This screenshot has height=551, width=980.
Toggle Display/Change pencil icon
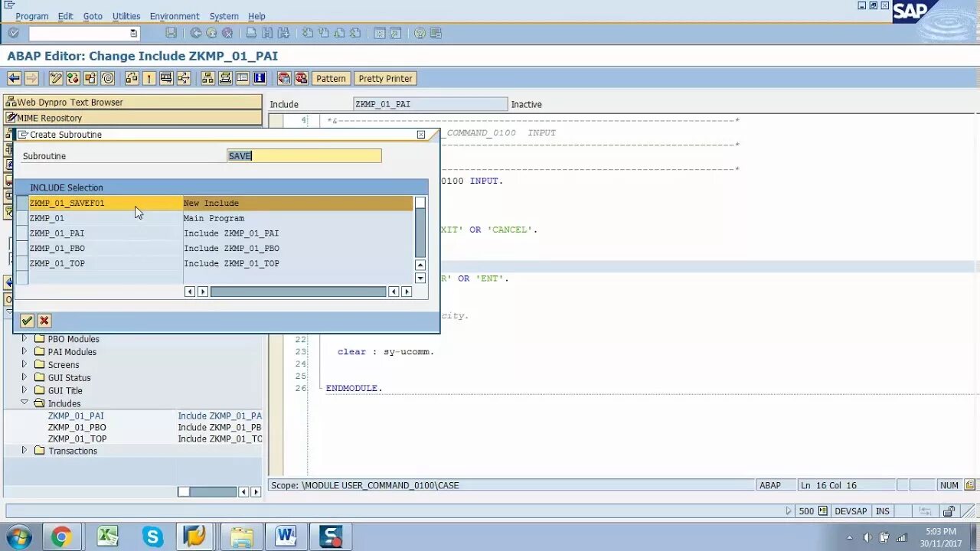click(x=56, y=78)
